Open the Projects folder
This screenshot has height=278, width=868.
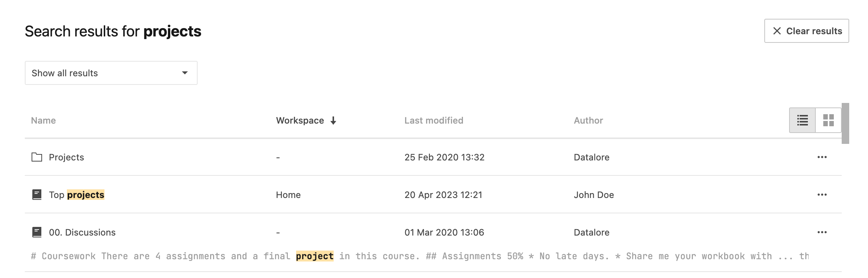[67, 157]
